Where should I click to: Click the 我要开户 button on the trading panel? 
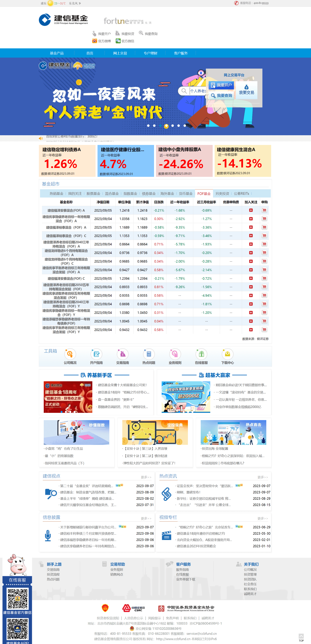point(221,85)
